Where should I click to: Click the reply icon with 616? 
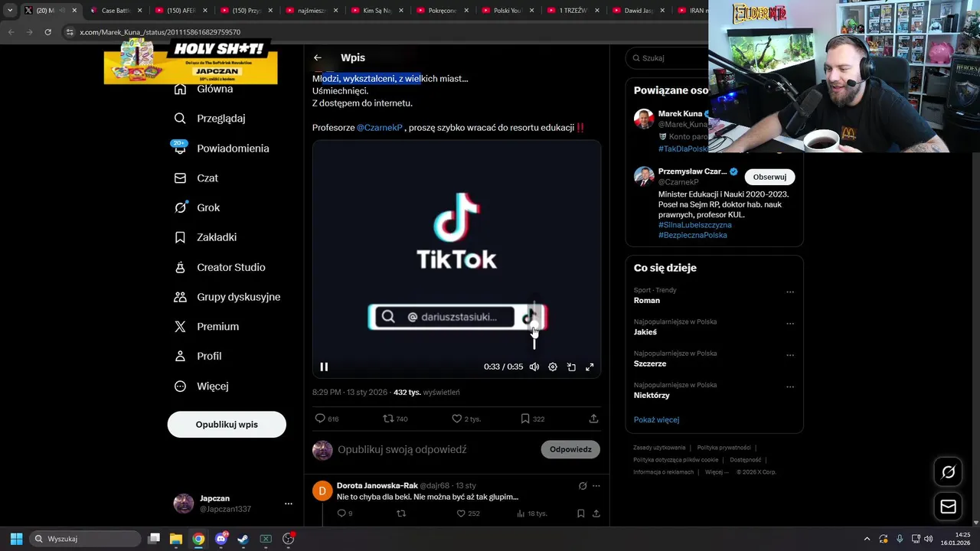click(x=320, y=419)
